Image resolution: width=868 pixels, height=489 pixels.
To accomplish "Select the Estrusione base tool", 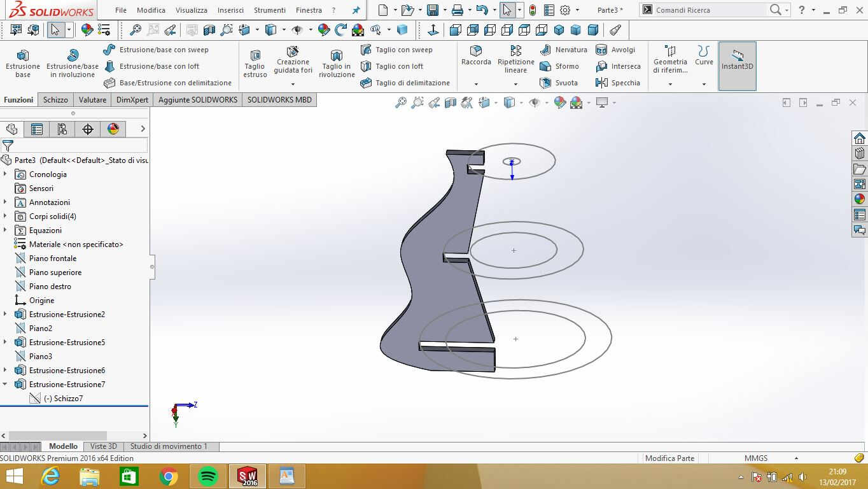I will (x=23, y=64).
